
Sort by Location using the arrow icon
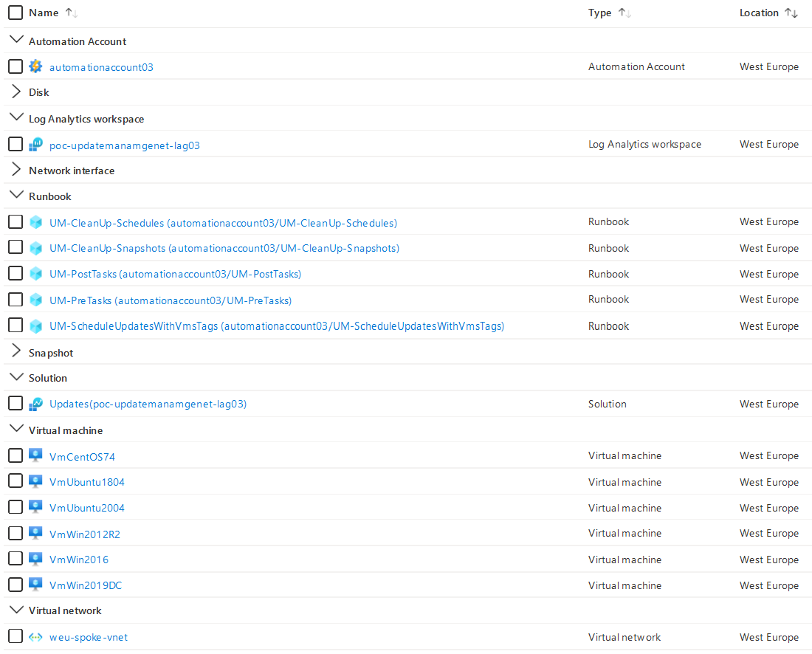[x=791, y=13]
